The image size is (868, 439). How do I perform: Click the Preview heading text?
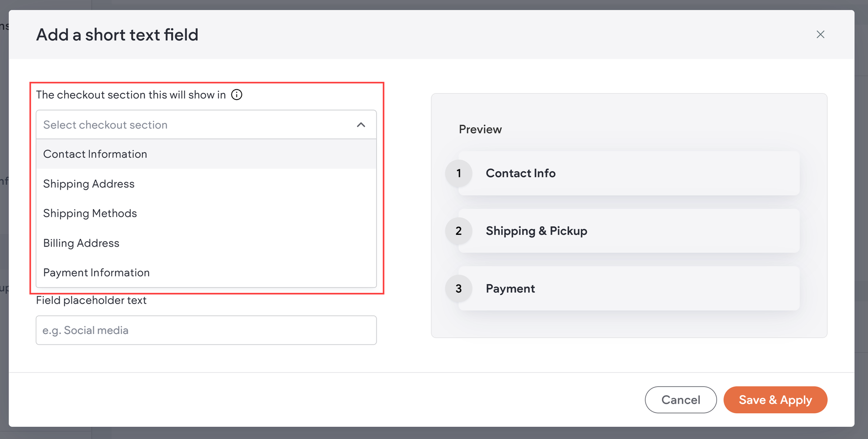480,129
